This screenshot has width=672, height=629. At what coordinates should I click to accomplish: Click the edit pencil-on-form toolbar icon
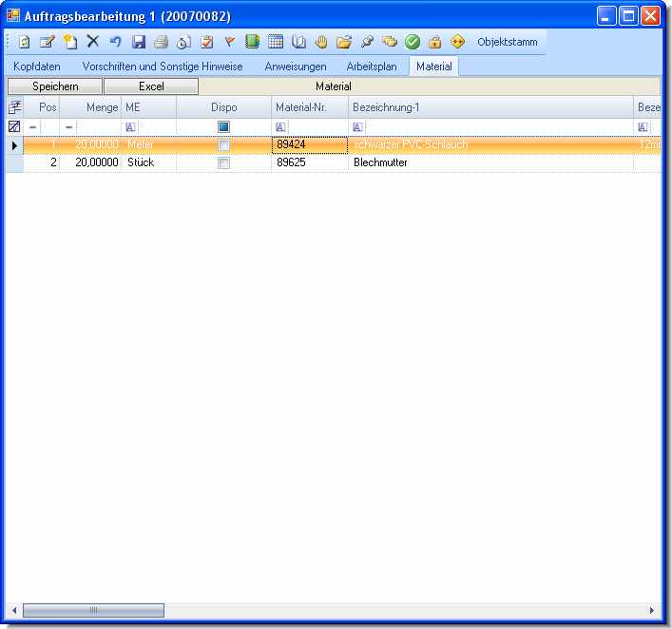(47, 42)
